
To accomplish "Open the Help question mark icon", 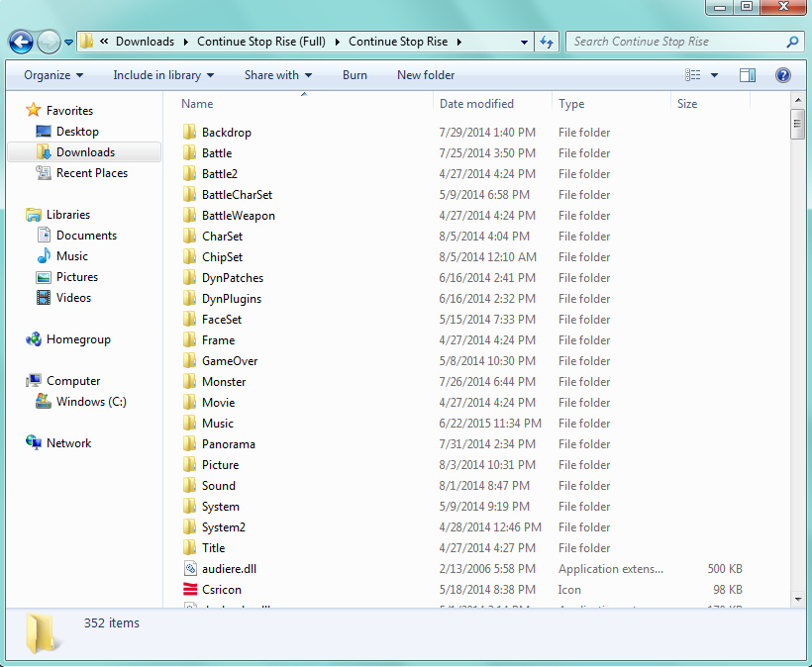I will (x=782, y=75).
